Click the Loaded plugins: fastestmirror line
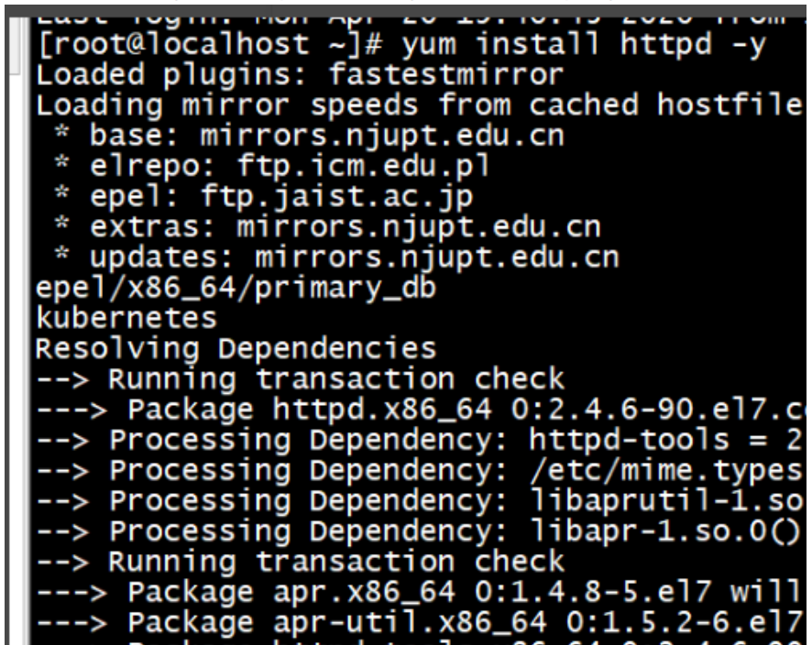The height and width of the screenshot is (645, 812). 300,75
